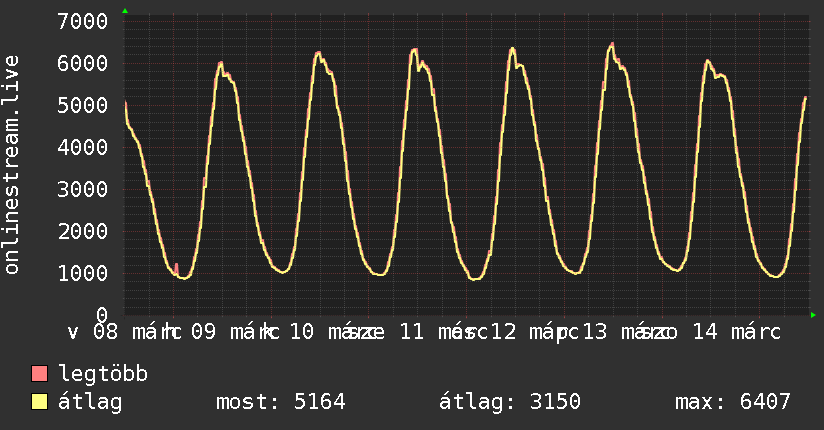The width and height of the screenshot is (824, 430).
Task: Select the "12" date label on the x-axis
Action: (x=503, y=332)
